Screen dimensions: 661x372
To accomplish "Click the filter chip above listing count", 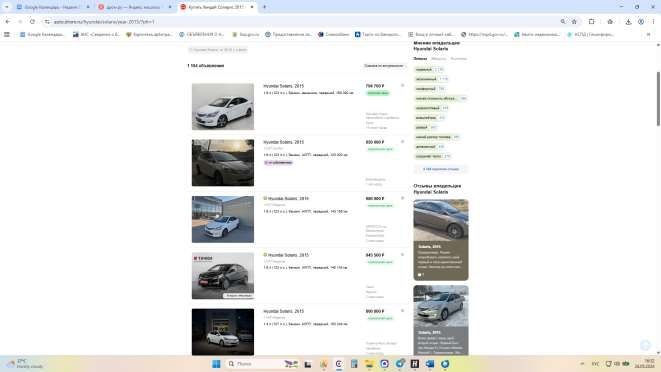I will tap(218, 50).
